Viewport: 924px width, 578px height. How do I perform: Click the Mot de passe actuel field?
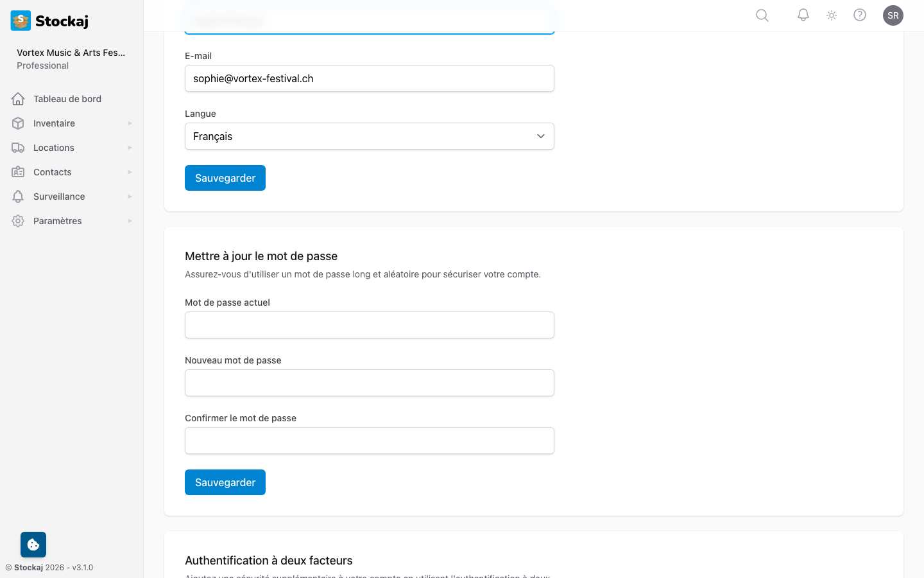coord(369,325)
